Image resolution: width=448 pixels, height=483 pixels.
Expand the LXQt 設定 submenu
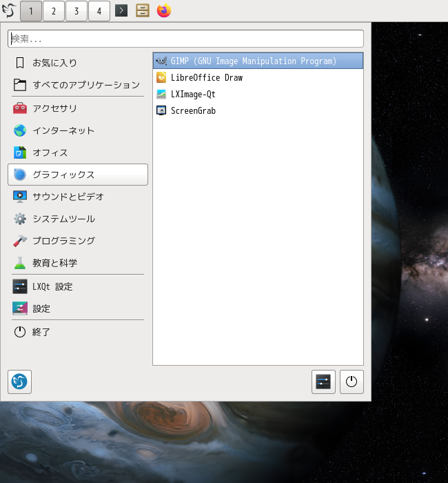52,286
